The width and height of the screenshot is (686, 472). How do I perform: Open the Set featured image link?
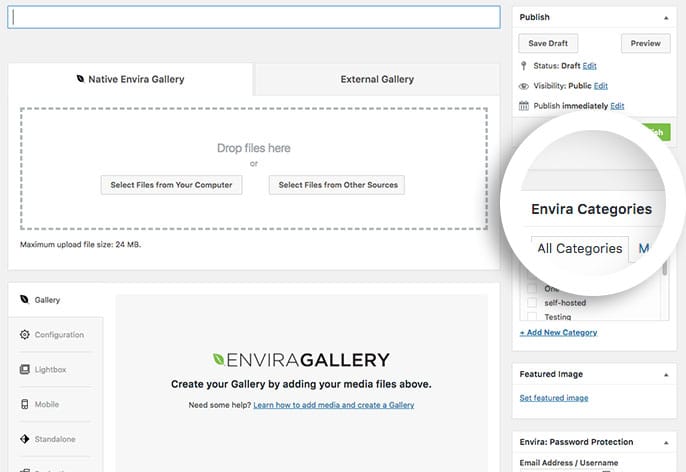[x=553, y=398]
